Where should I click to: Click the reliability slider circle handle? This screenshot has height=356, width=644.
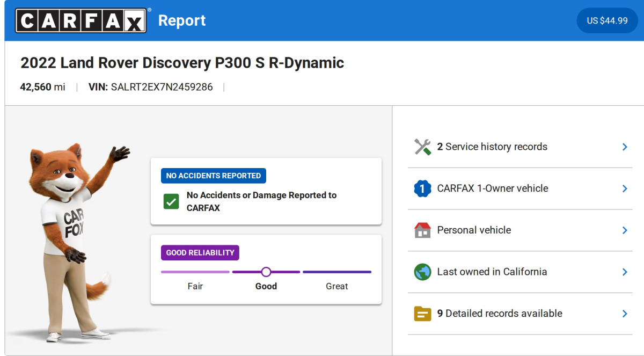[x=266, y=272]
